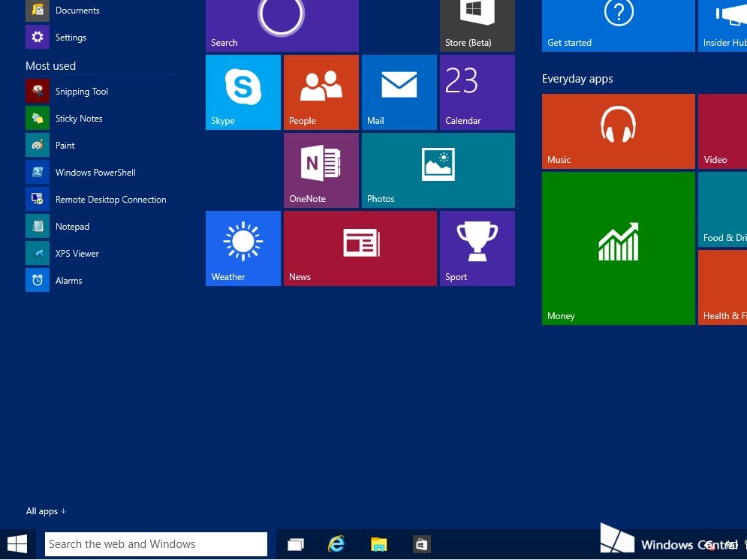Open the Get started tile
This screenshot has width=747, height=560.
pos(619,26)
